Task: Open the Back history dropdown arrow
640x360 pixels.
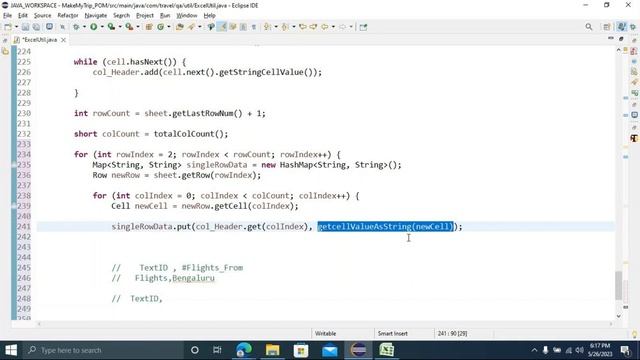Action: [333, 27]
